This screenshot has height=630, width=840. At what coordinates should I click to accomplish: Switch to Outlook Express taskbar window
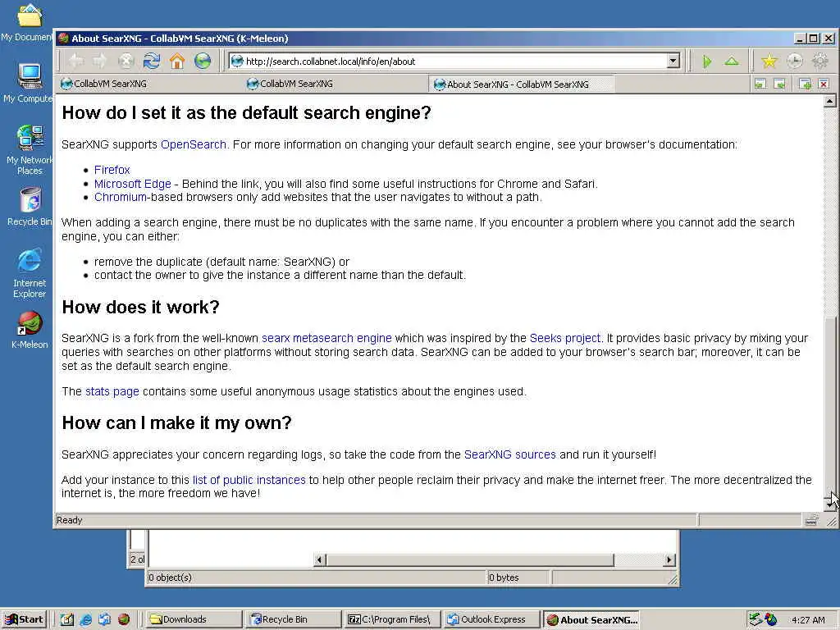coord(492,619)
